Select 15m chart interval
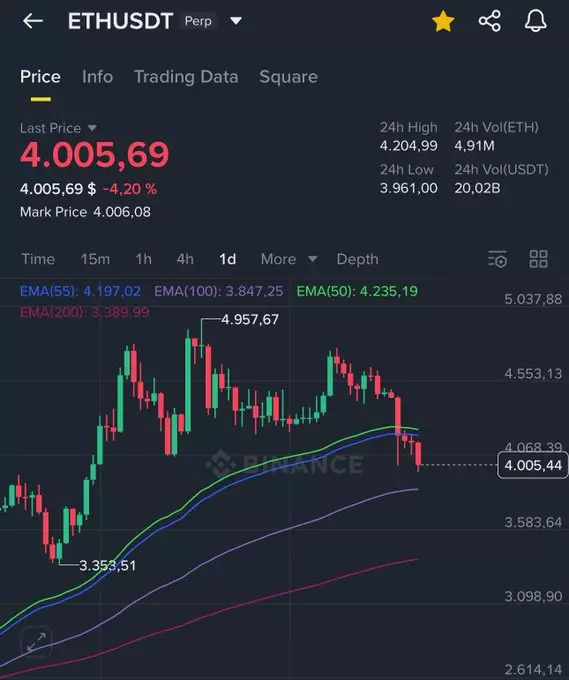This screenshot has height=680, width=569. pyautogui.click(x=95, y=259)
